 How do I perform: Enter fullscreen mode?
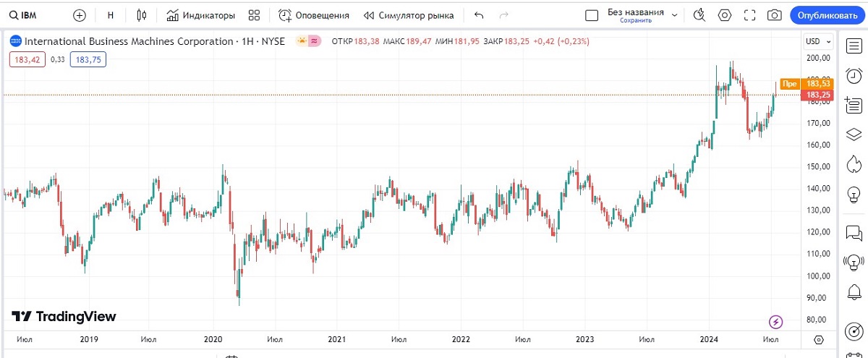click(749, 15)
